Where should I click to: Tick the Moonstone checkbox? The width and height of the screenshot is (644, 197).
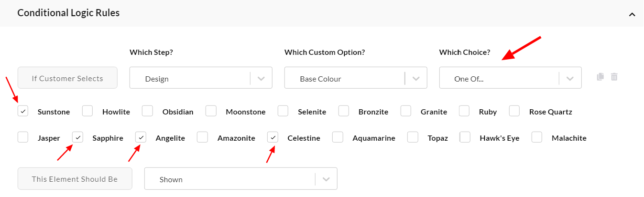(x=211, y=111)
